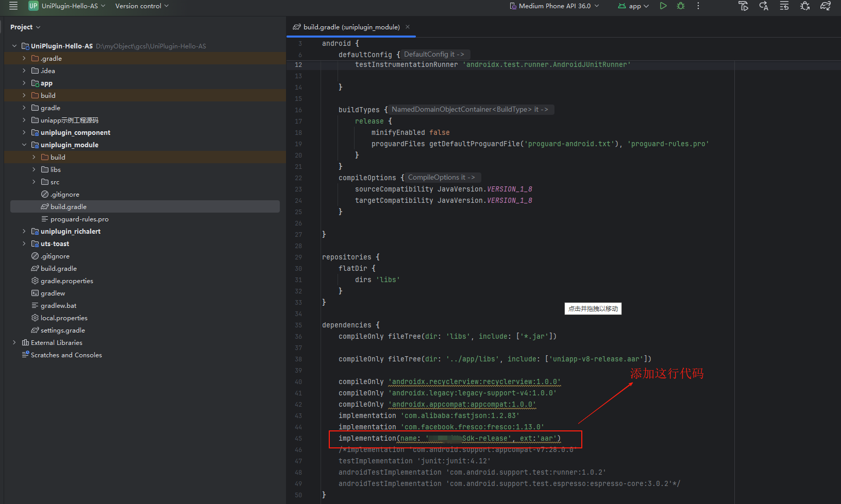This screenshot has height=504, width=841.
Task: Click the Gradle icon on the editor tab
Action: click(x=297, y=27)
